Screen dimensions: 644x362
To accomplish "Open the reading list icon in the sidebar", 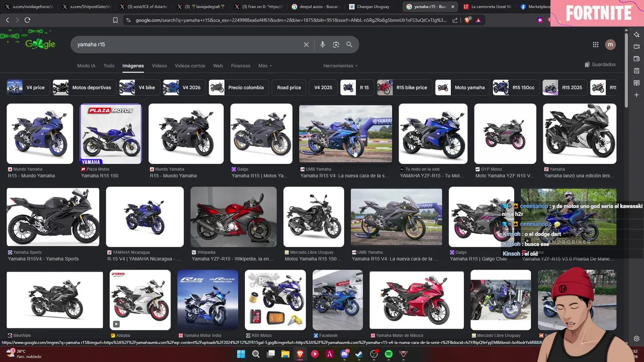I will 636,83.
